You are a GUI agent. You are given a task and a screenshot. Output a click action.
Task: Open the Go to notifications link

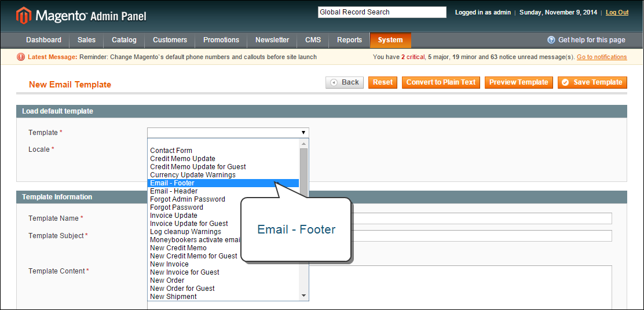coord(602,57)
